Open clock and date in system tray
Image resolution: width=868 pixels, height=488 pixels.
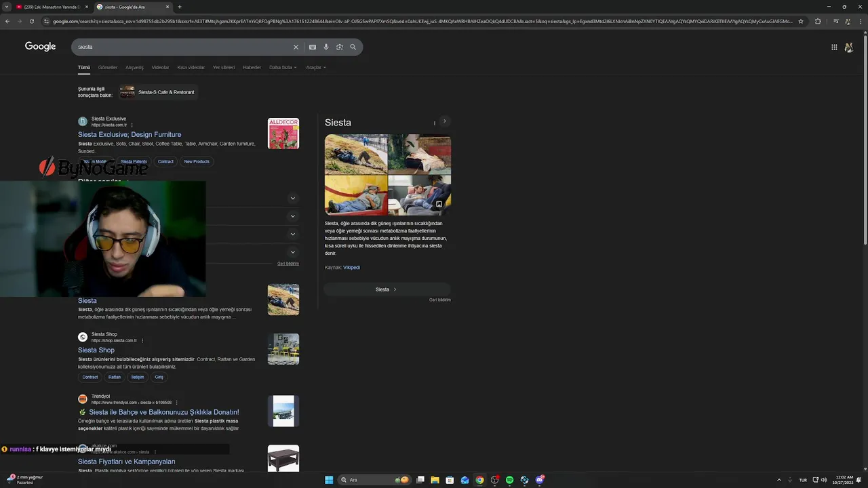[x=844, y=480]
